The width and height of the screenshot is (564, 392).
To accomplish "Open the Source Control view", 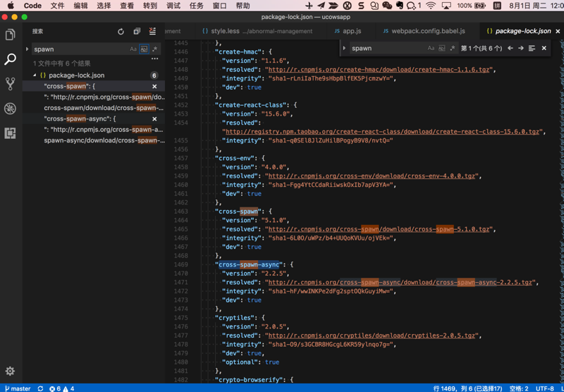I will [10, 84].
